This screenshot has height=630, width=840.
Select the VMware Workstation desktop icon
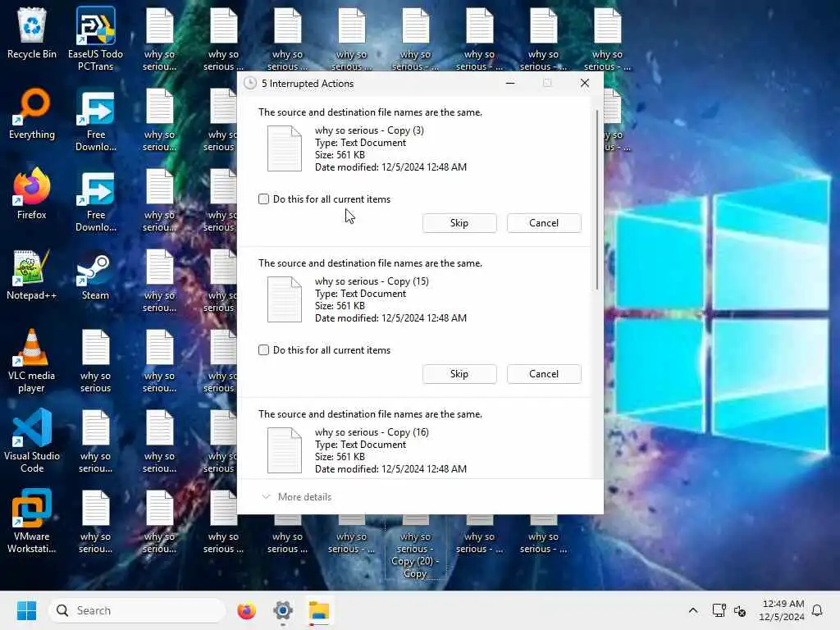coord(32,522)
